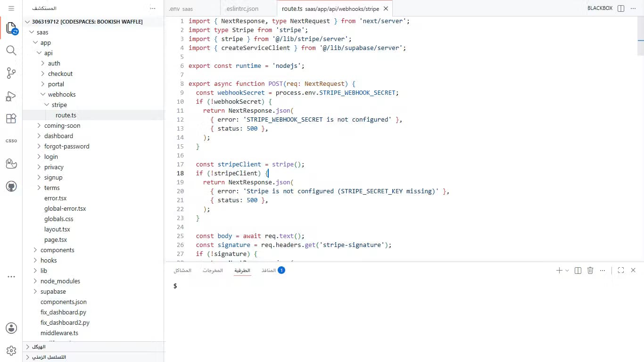
Task: Open the المشاكل (Problems) panel tab
Action: (x=182, y=270)
